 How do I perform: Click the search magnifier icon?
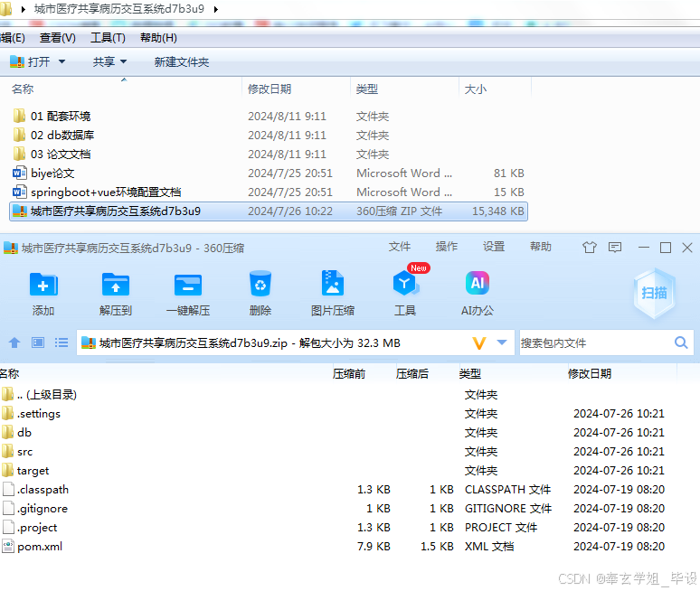681,342
